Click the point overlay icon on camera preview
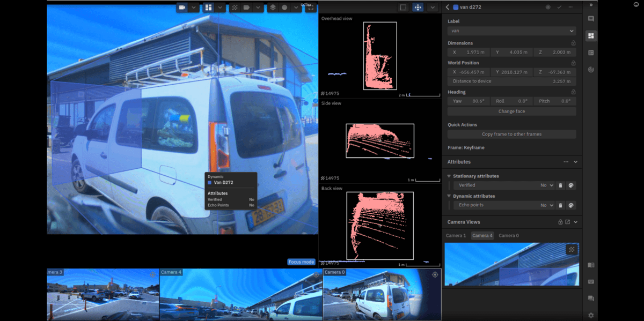The image size is (644, 321). tap(572, 250)
